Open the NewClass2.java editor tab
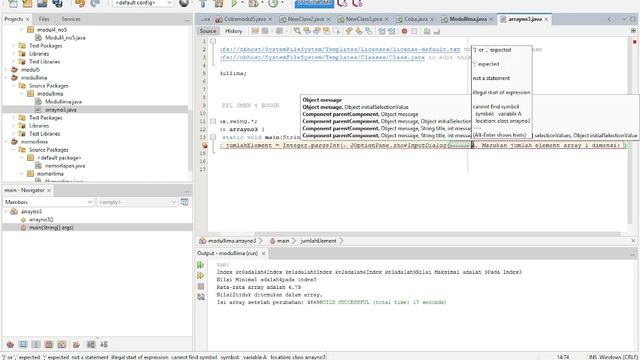This screenshot has width=640, height=360. coord(305,19)
